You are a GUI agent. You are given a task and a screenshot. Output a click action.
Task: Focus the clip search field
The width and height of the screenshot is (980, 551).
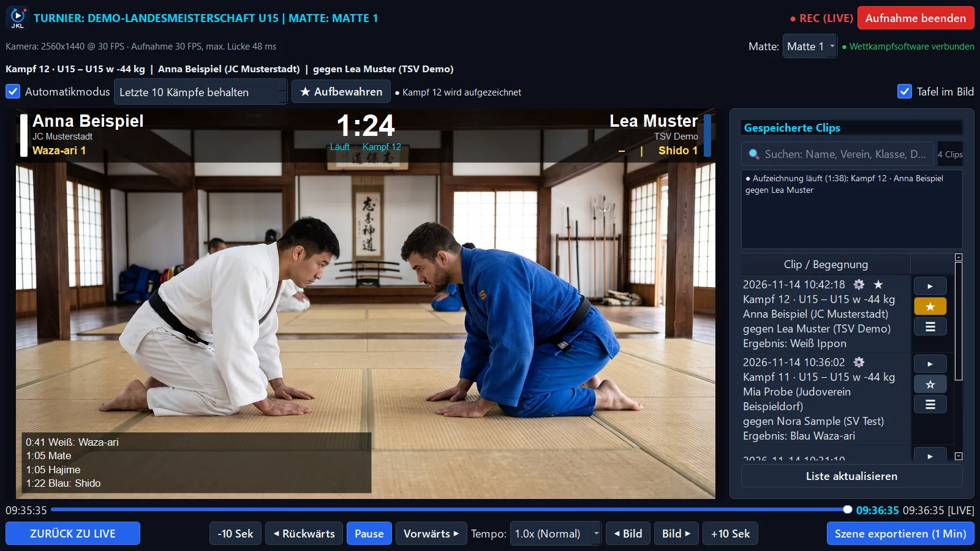pyautogui.click(x=838, y=154)
